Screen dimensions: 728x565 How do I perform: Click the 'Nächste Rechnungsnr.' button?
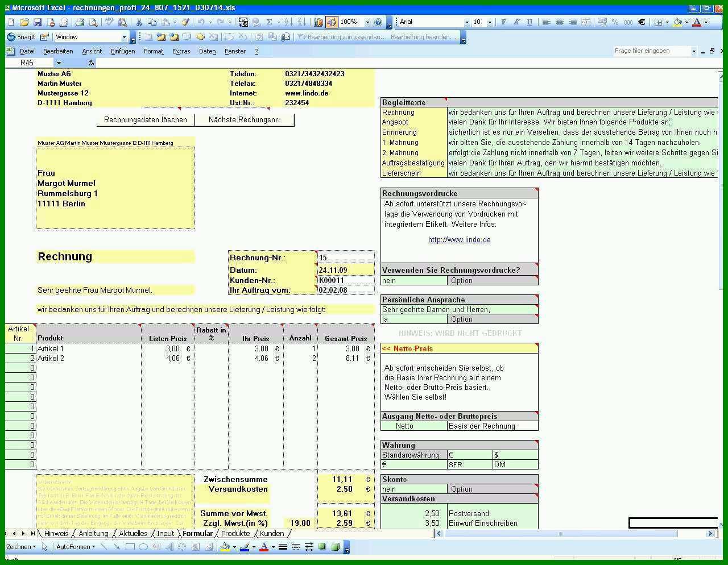[244, 120]
